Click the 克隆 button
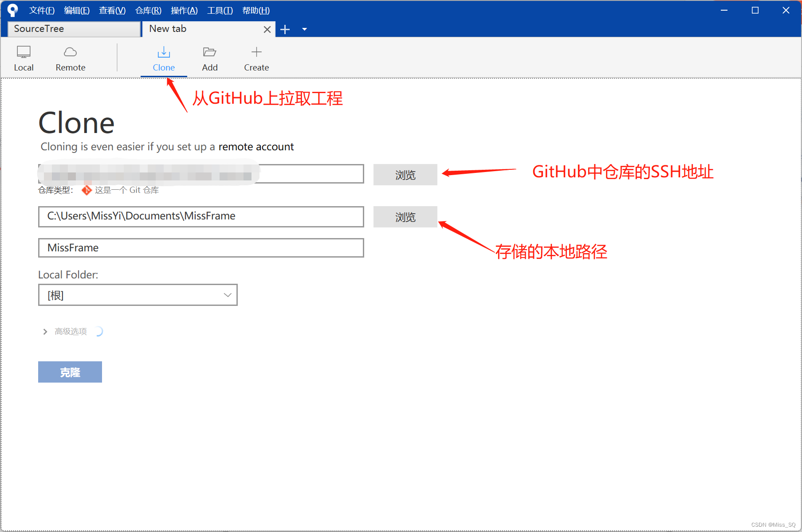The height and width of the screenshot is (532, 802). click(x=70, y=372)
